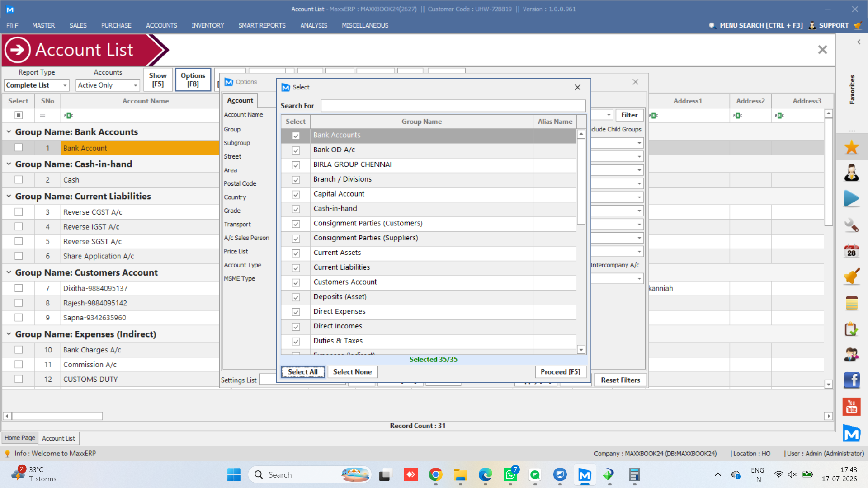The image size is (868, 488).
Task: Open the Calculator from the taskbar
Action: [x=634, y=474]
